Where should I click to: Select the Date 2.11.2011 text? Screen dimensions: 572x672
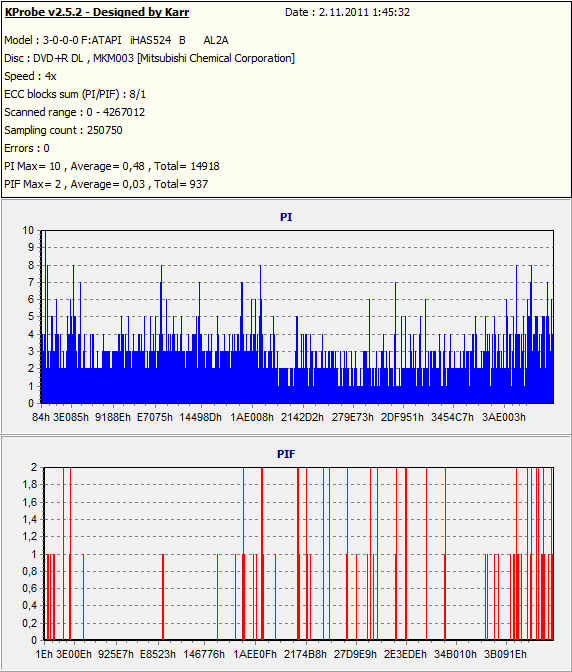tap(347, 12)
